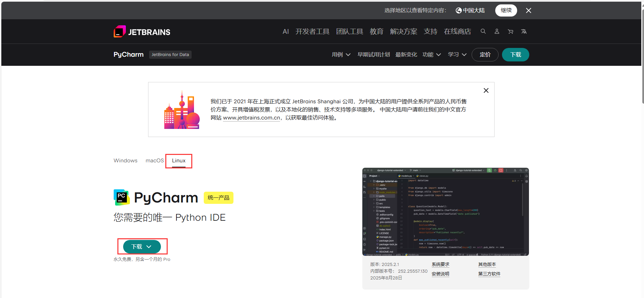The height and width of the screenshot is (298, 644).
Task: Click the JetBrains logo
Action: [142, 32]
